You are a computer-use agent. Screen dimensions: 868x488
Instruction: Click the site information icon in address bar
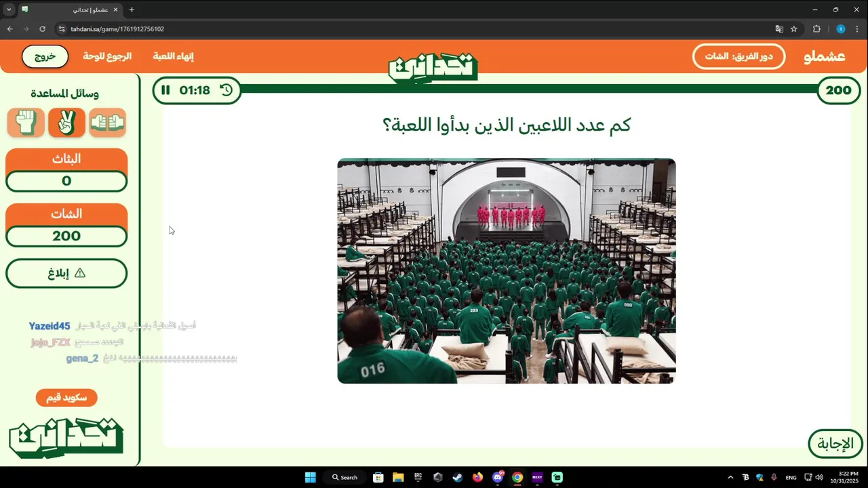tap(62, 29)
